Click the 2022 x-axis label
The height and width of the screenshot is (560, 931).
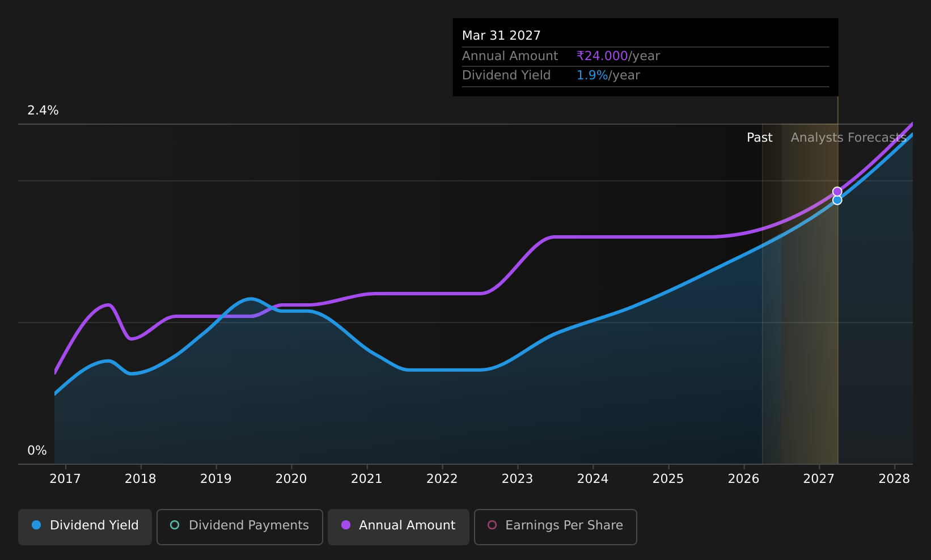442,479
